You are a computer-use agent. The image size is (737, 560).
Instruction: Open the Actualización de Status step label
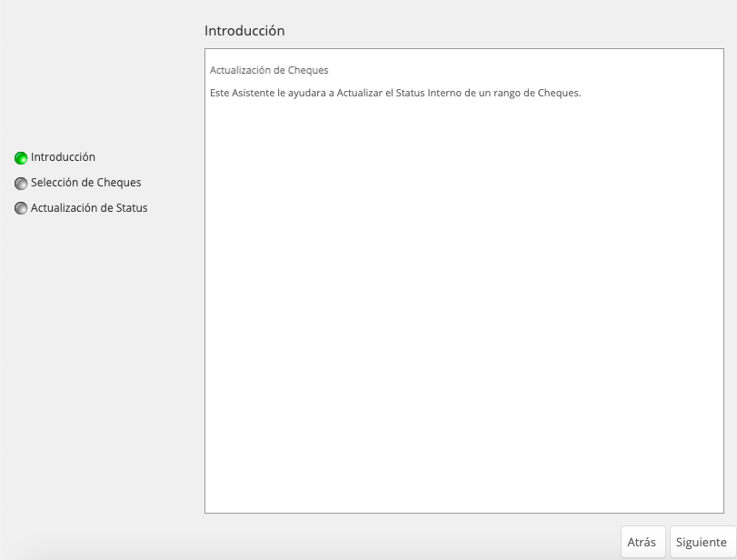pos(89,208)
